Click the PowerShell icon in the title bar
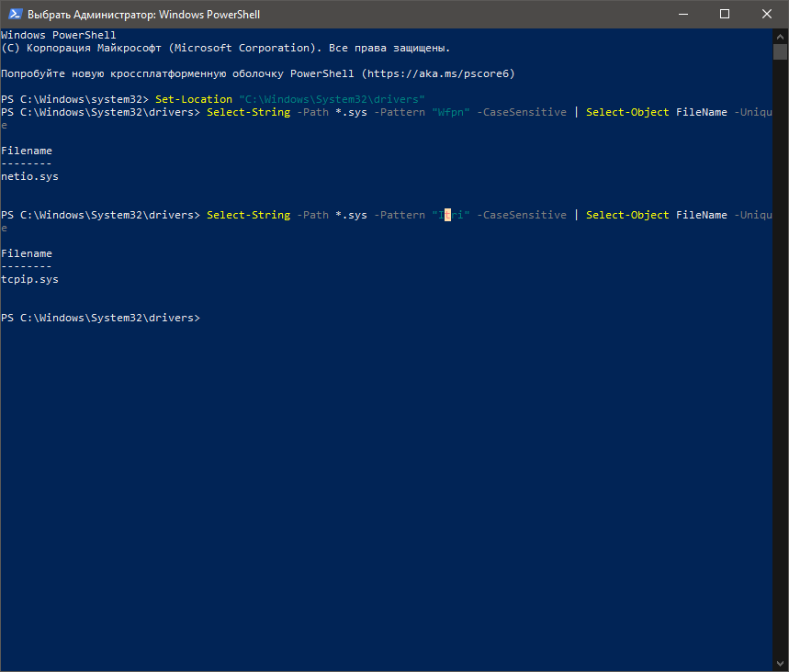789x672 pixels. [x=15, y=14]
